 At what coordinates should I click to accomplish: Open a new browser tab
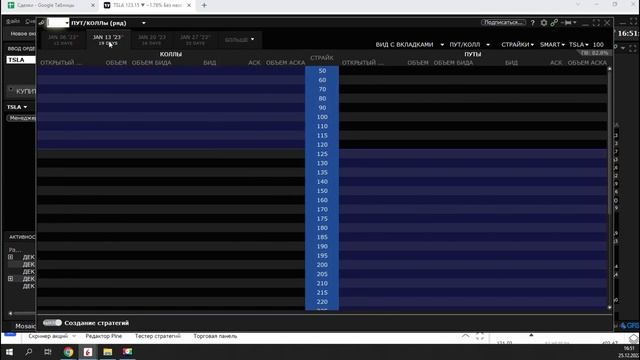coord(204,5)
